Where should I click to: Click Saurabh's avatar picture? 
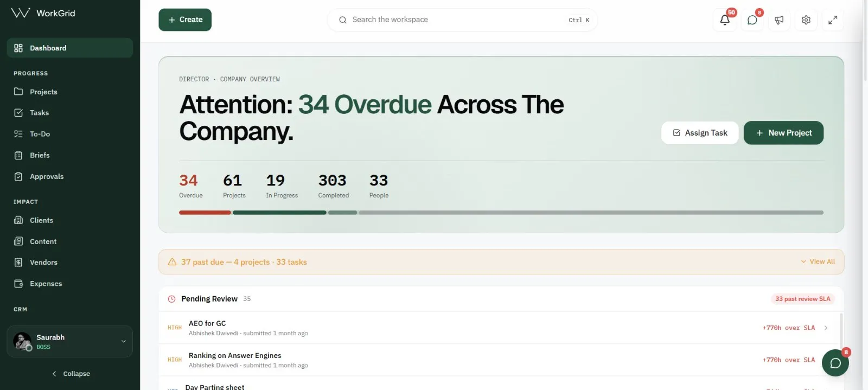22,342
